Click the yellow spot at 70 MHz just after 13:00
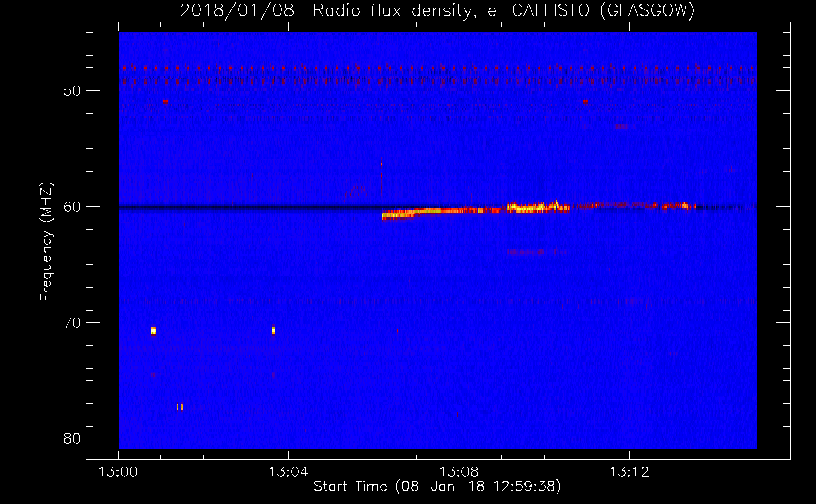 154,330
